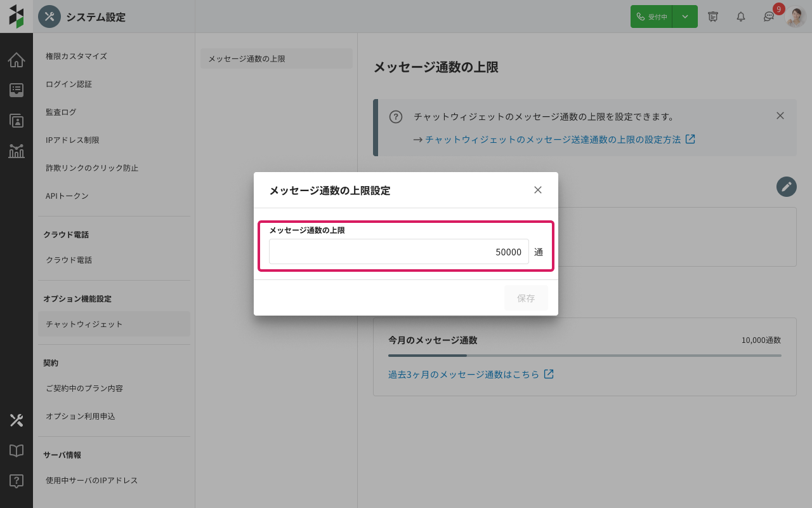Click the 受付中 phone status button

[x=652, y=17]
